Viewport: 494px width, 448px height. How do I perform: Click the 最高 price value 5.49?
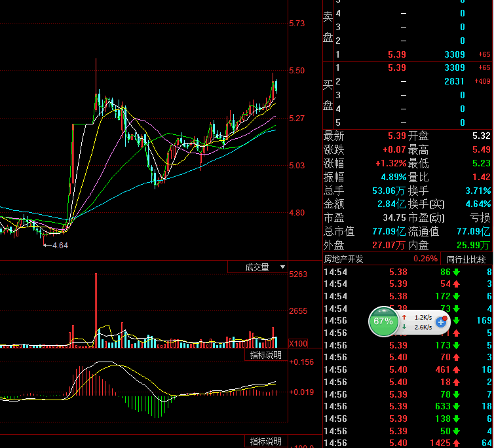click(x=482, y=149)
